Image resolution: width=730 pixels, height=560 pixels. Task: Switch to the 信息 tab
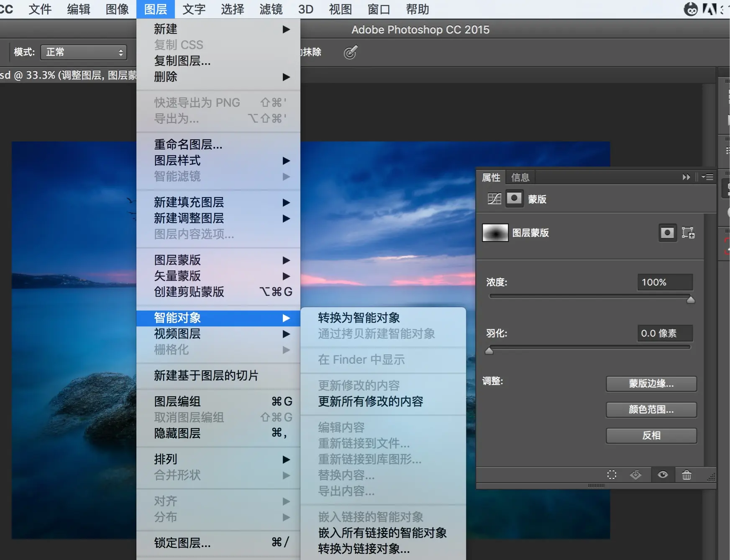tap(520, 177)
